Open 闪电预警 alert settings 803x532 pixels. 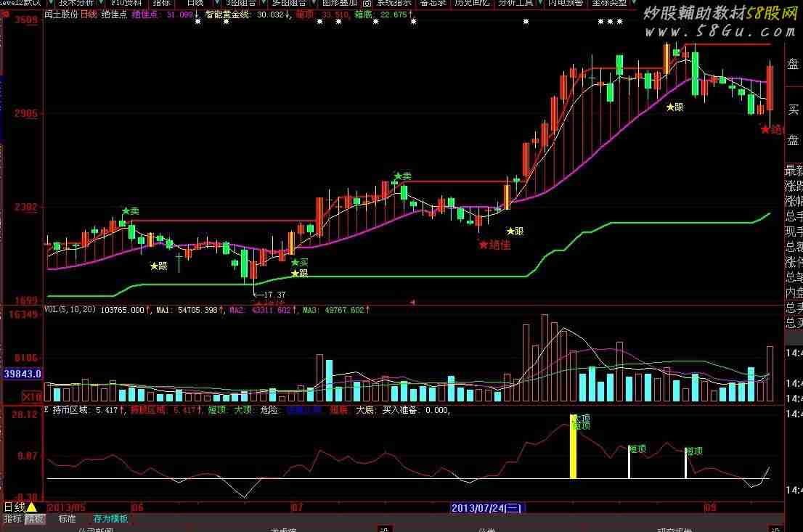pyautogui.click(x=566, y=3)
